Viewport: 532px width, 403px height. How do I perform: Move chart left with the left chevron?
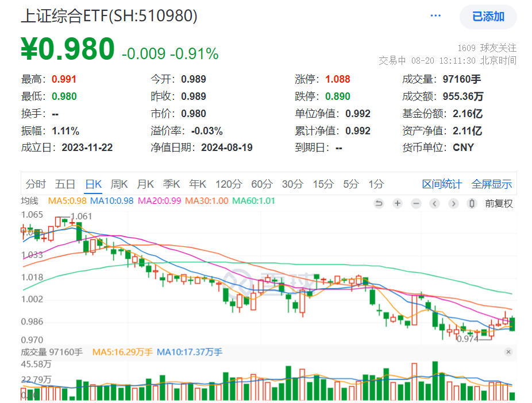pyautogui.click(x=435, y=203)
